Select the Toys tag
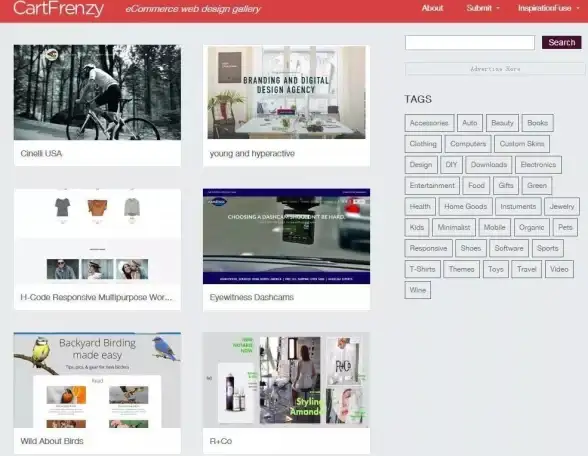 (496, 269)
